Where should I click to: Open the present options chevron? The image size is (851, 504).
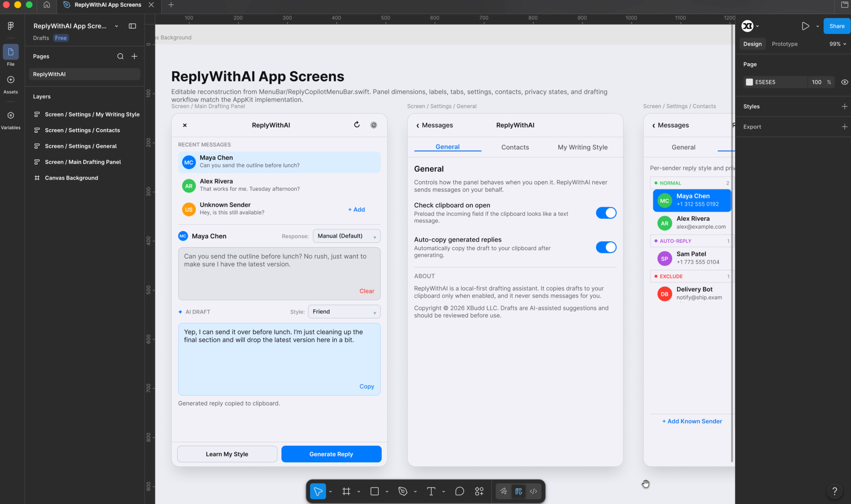[x=817, y=26]
